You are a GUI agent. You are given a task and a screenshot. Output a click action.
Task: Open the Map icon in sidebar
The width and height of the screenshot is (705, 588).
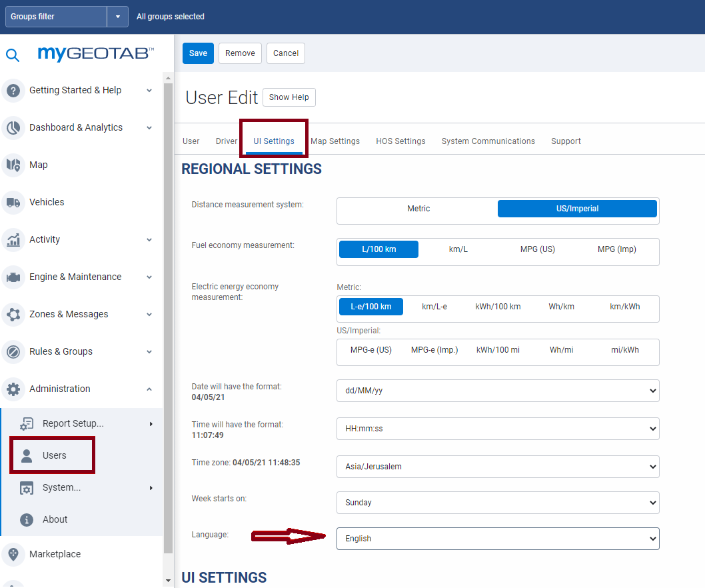coord(13,165)
